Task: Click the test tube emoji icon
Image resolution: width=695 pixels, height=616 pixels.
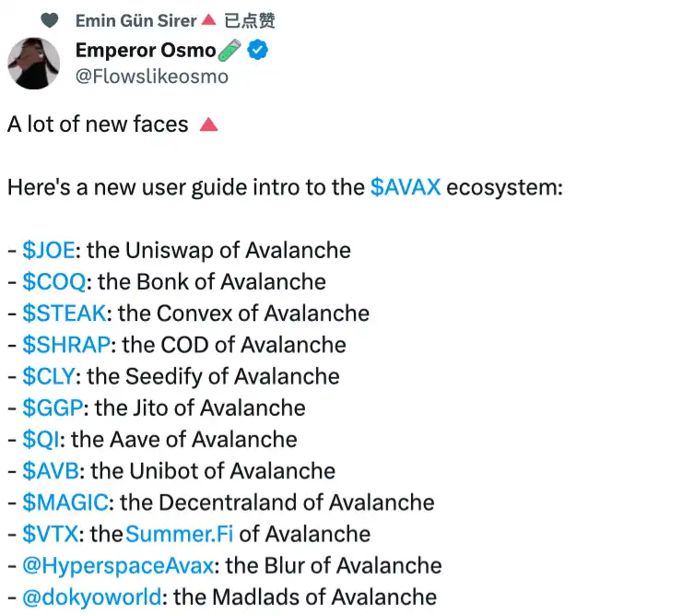Action: [x=230, y=52]
